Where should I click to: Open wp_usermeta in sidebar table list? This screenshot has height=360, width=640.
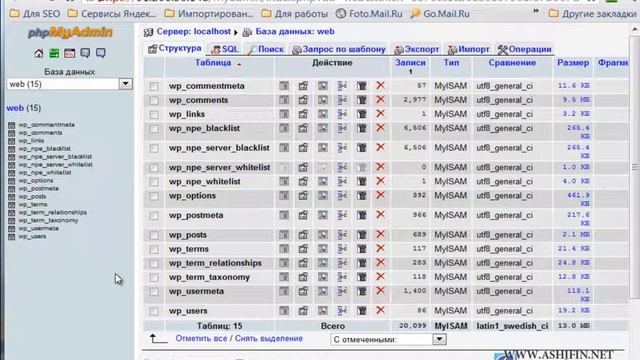pyautogui.click(x=38, y=229)
